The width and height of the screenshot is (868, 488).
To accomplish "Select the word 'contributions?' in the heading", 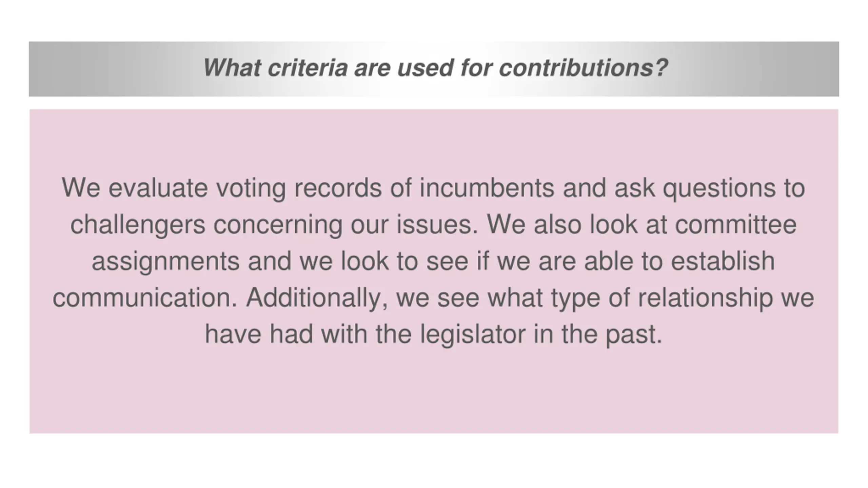I will pyautogui.click(x=583, y=68).
